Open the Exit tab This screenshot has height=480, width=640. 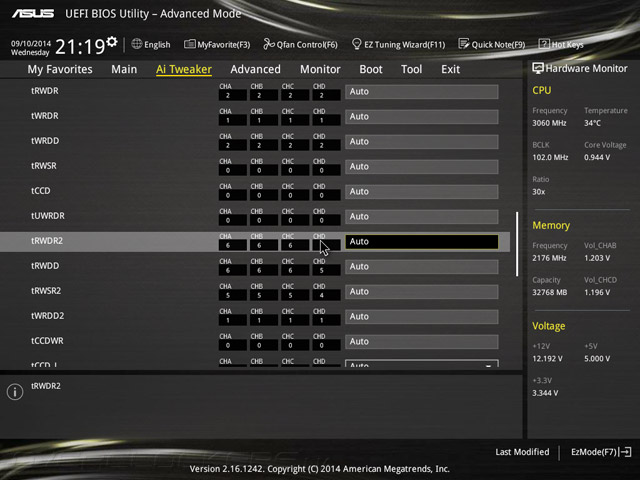(x=451, y=69)
